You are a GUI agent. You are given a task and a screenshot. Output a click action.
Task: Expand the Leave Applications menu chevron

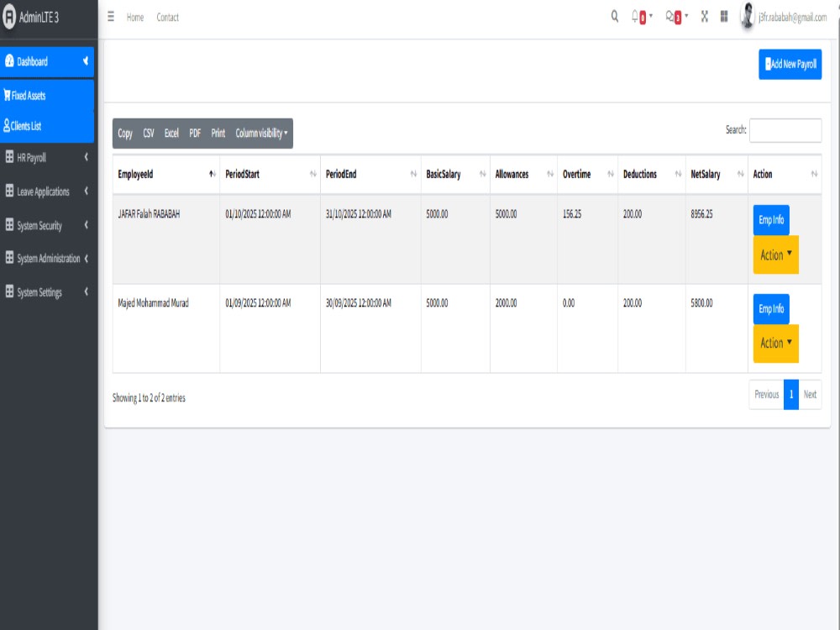tap(86, 191)
